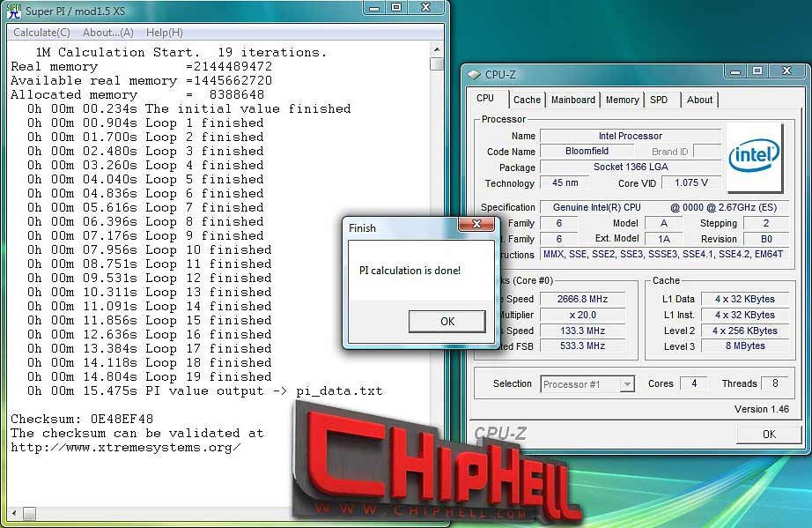Click the Super PI horizontal scrollbar left arrow
This screenshot has width=812, height=528.
[14, 514]
